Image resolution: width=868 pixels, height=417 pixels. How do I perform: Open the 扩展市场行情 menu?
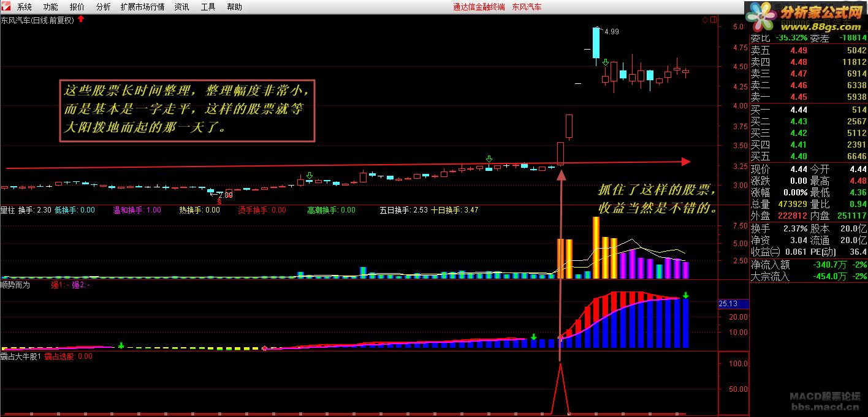pos(143,7)
